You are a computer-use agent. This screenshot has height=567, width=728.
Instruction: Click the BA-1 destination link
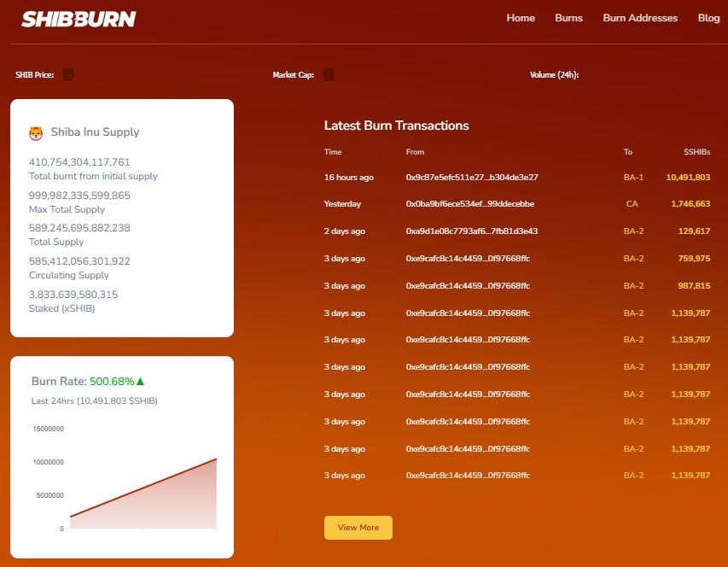(633, 178)
